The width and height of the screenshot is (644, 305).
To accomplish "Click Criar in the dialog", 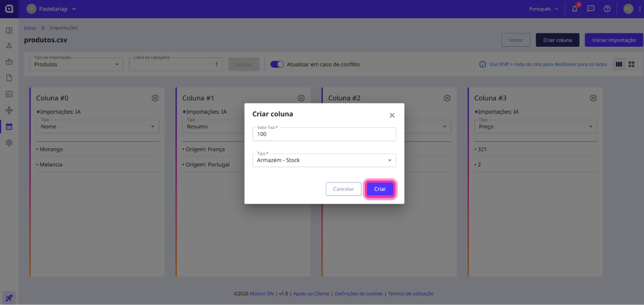I will (x=380, y=189).
